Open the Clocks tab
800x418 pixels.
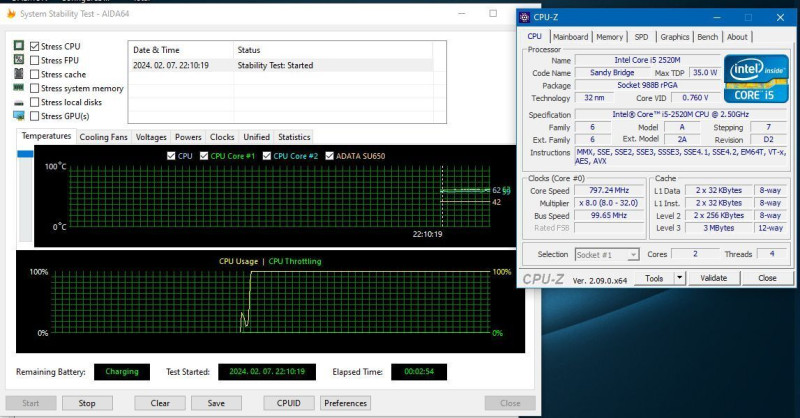coord(222,137)
